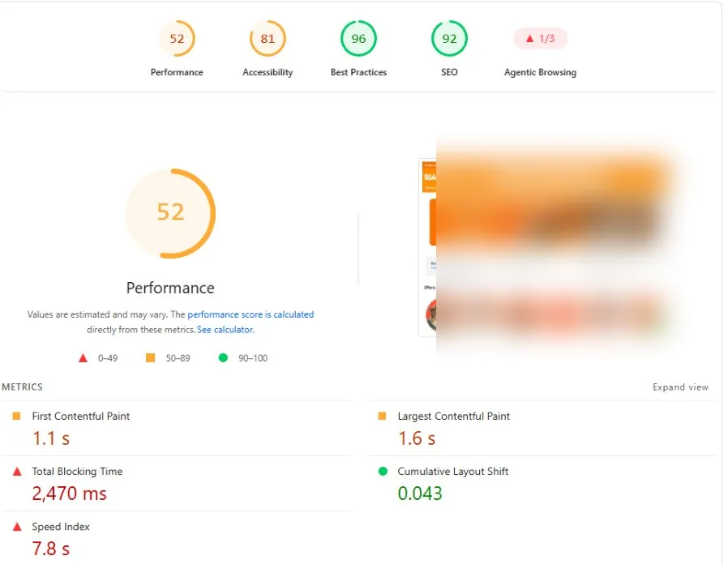
Task: Click the 50–89 legend range text
Action: [178, 358]
